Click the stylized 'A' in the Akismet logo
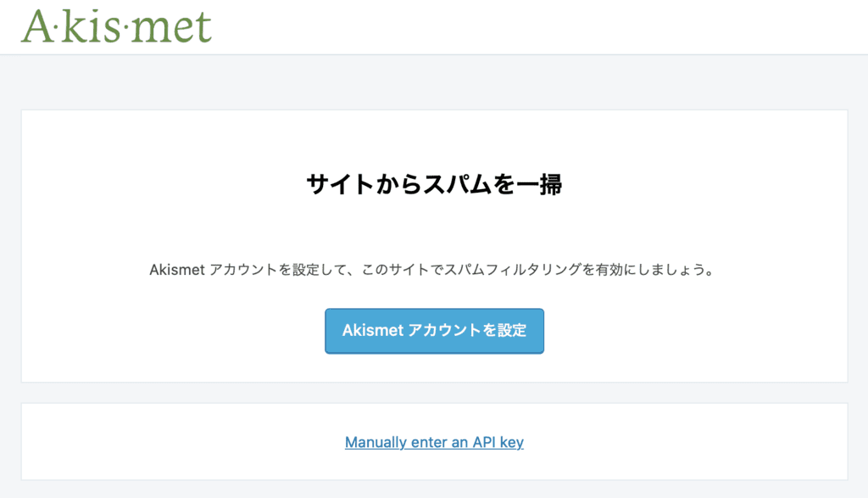The height and width of the screenshot is (498, 868). (x=38, y=25)
